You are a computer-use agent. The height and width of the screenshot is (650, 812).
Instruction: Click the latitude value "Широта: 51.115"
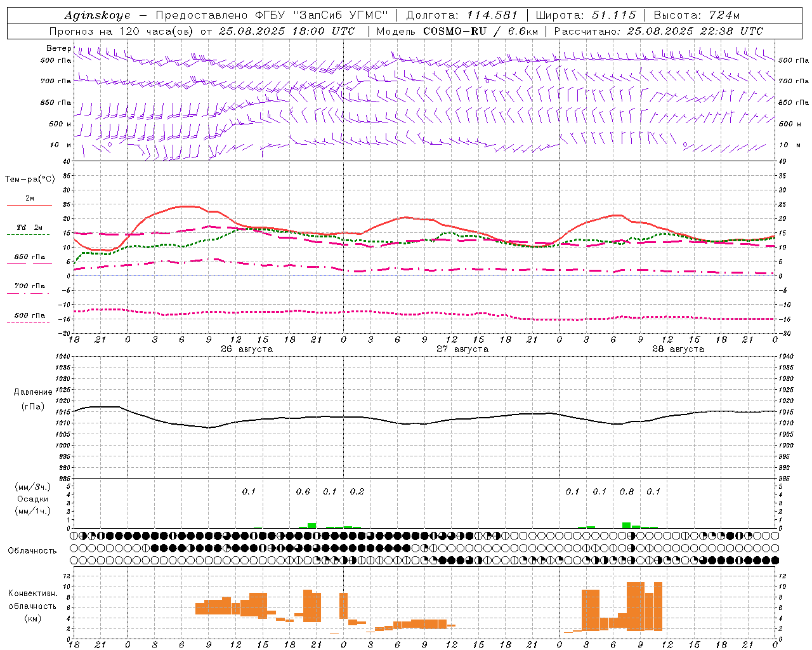pos(586,15)
